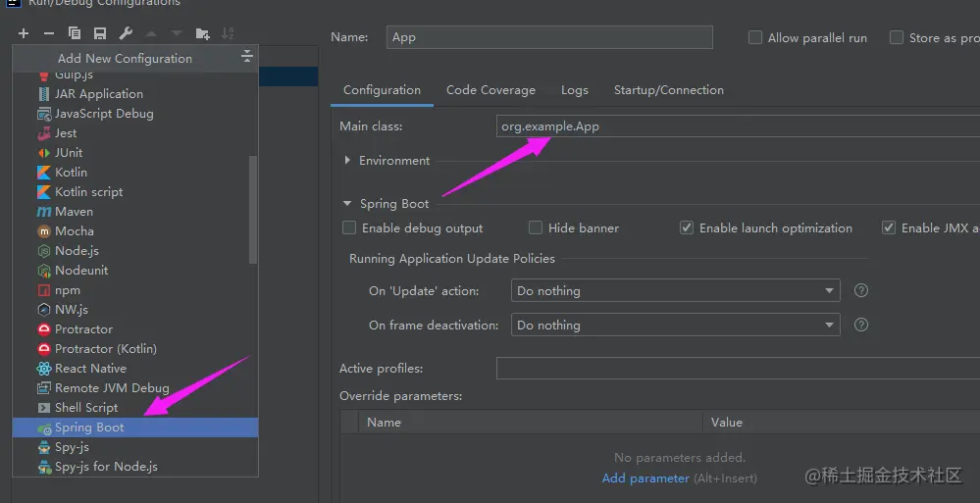Click the Save Configuration disk icon
Image resolution: width=980 pixels, height=503 pixels.
[x=99, y=33]
